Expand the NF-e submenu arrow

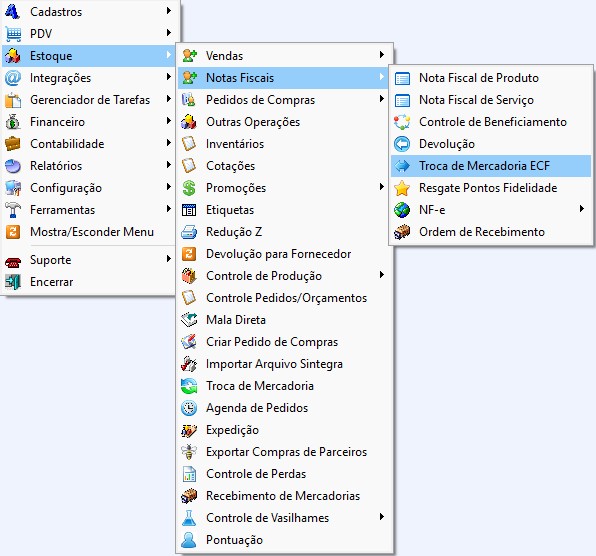582,209
